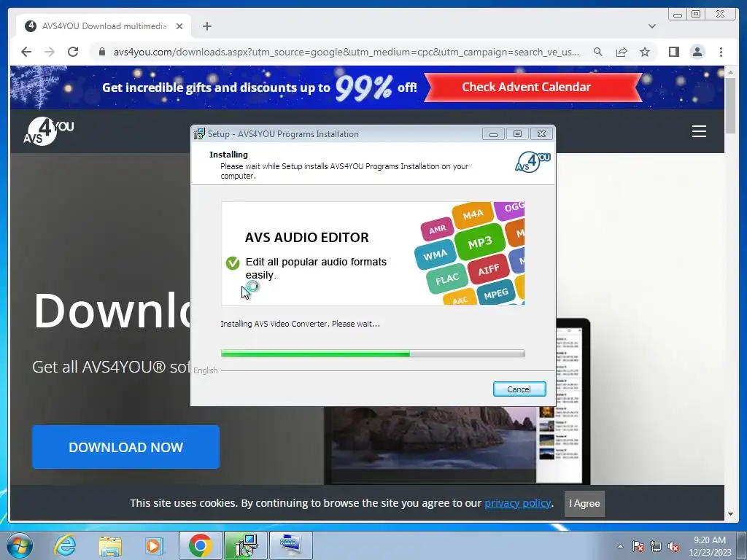Viewport: 747px width, 560px height.
Task: Open Windows Explorer from the taskbar
Action: click(x=110, y=545)
